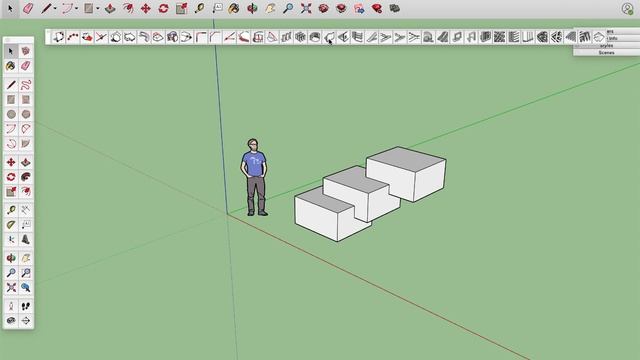Select the Zoom magnifier in top toolbar
The image size is (640, 360).
coord(288,8)
